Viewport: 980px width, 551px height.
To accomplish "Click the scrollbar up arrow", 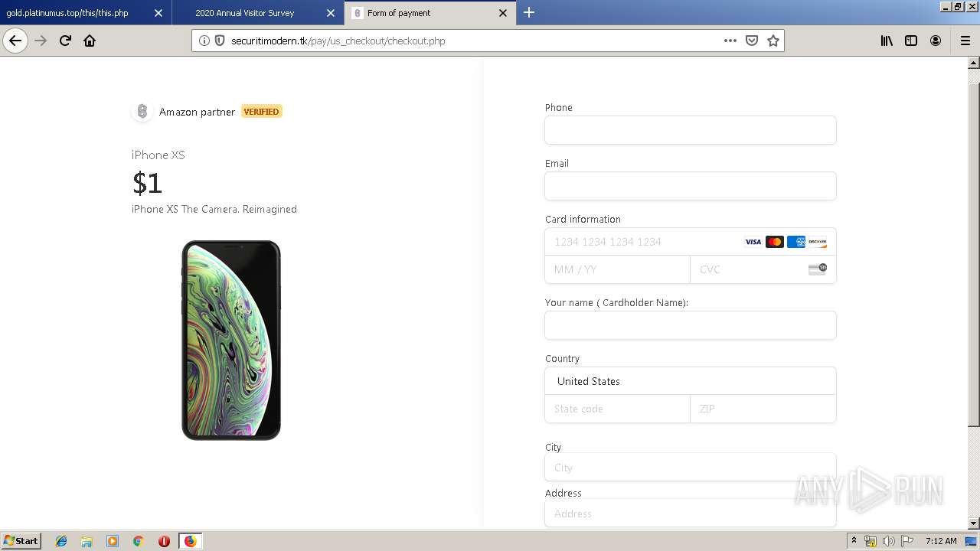I will 974,63.
